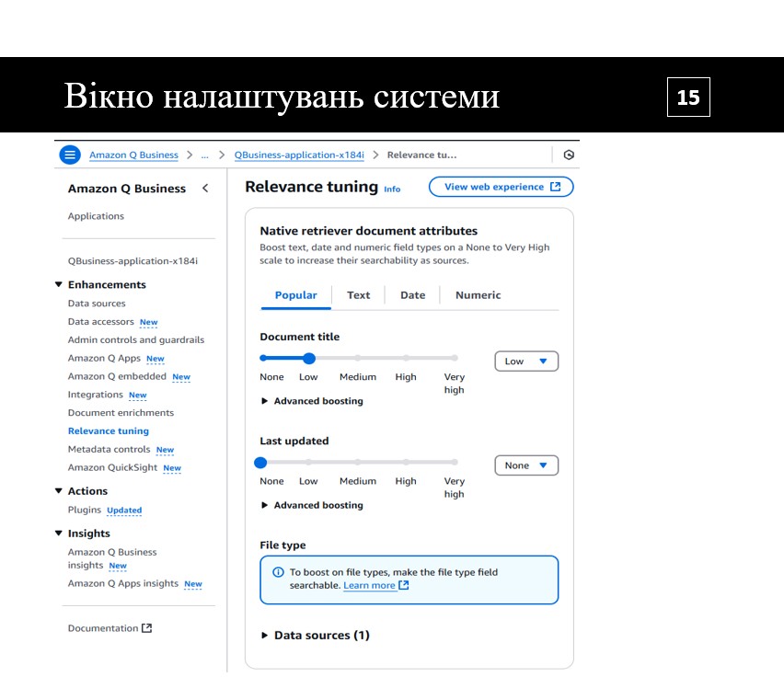The width and height of the screenshot is (784, 677).
Task: Collapse the Enhancements sidebar section
Action: click(59, 284)
